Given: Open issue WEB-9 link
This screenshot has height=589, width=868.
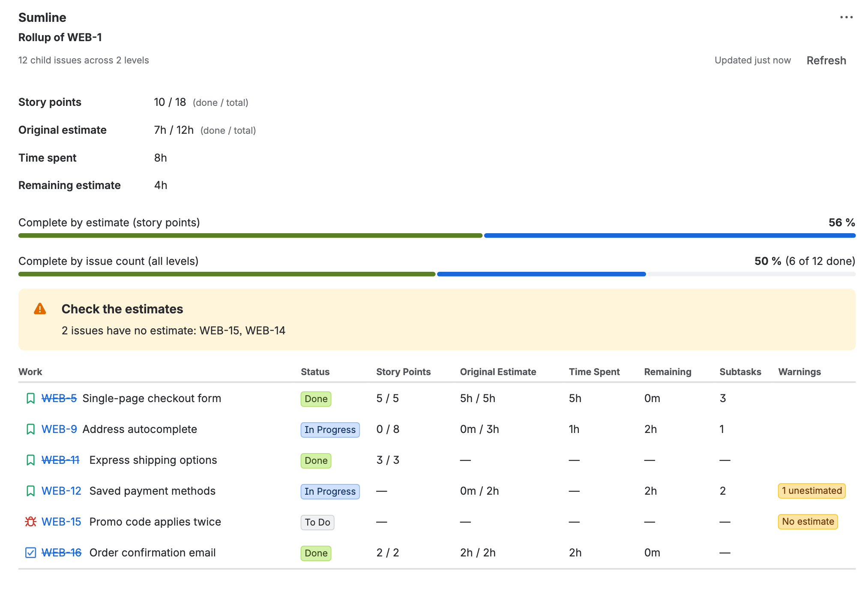Looking at the screenshot, I should [59, 429].
